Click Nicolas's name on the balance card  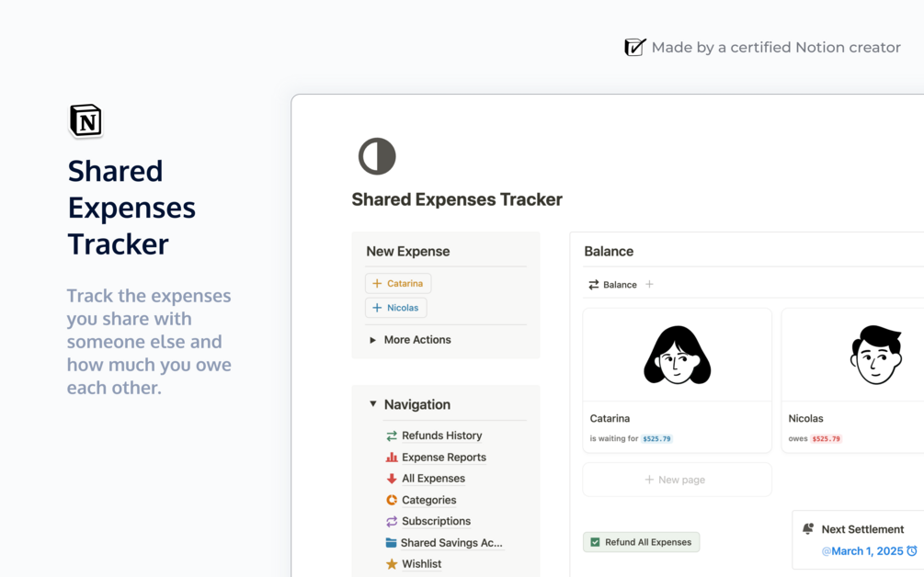pos(805,419)
